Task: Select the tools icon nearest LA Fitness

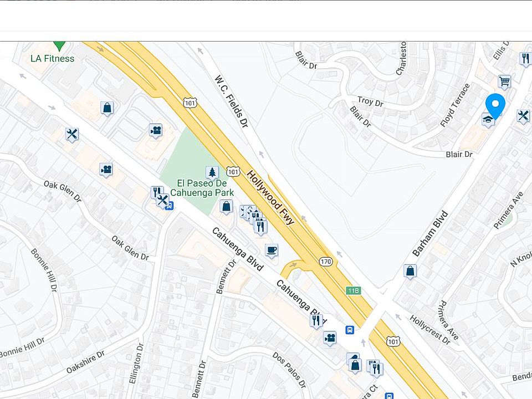Action: pyautogui.click(x=72, y=134)
